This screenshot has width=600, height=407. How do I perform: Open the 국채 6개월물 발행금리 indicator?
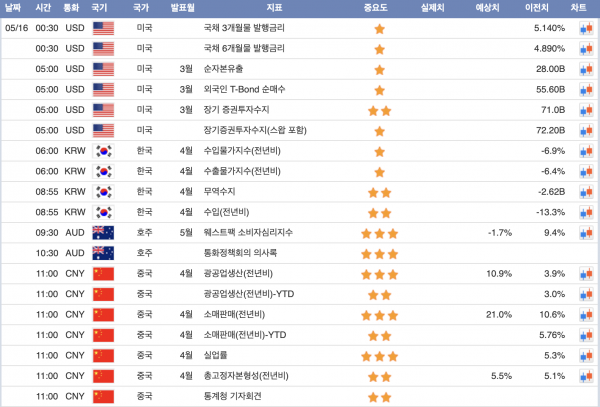coord(243,49)
